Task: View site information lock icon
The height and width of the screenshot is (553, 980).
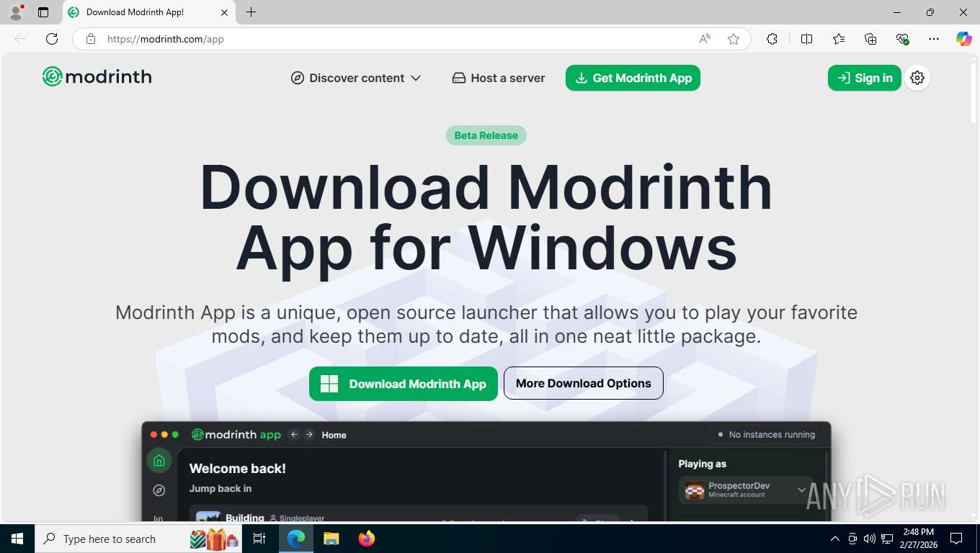Action: 91,39
